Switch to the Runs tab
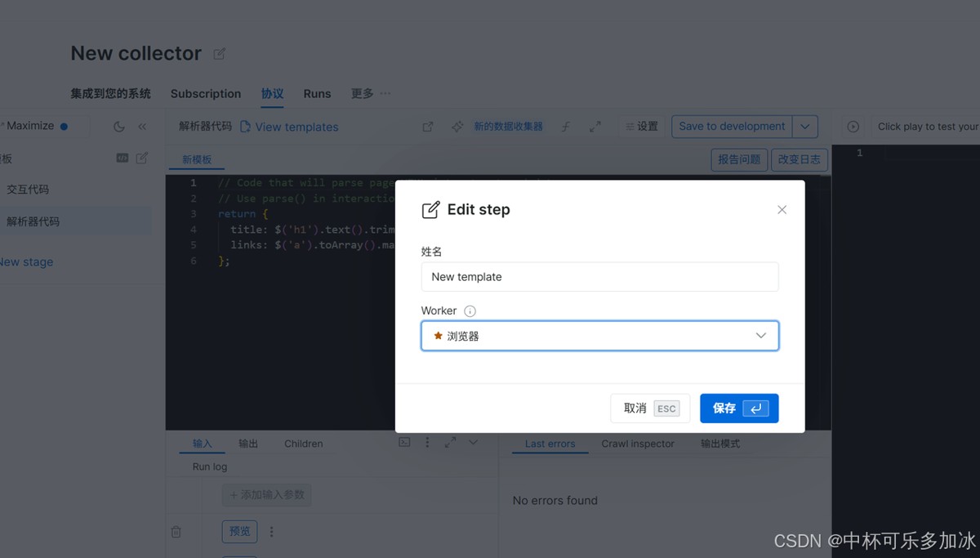 [317, 94]
